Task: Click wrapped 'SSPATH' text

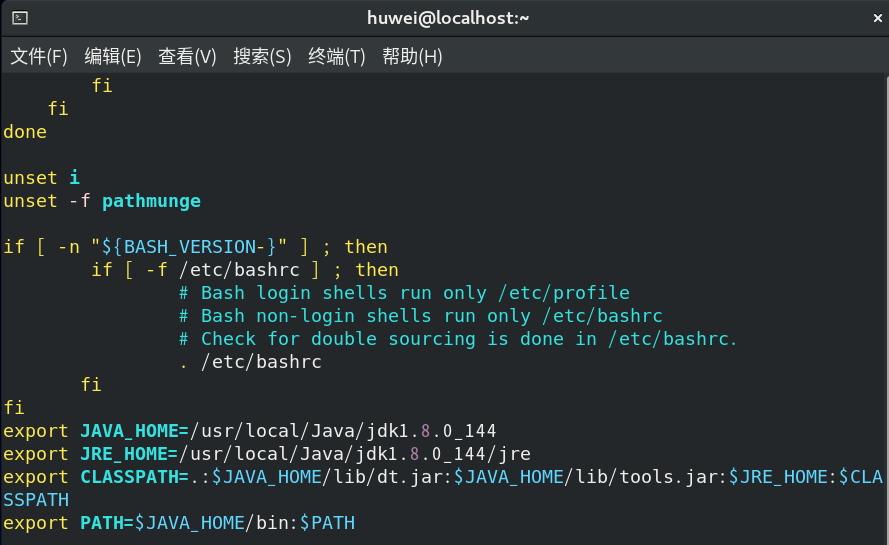Action: tap(36, 500)
